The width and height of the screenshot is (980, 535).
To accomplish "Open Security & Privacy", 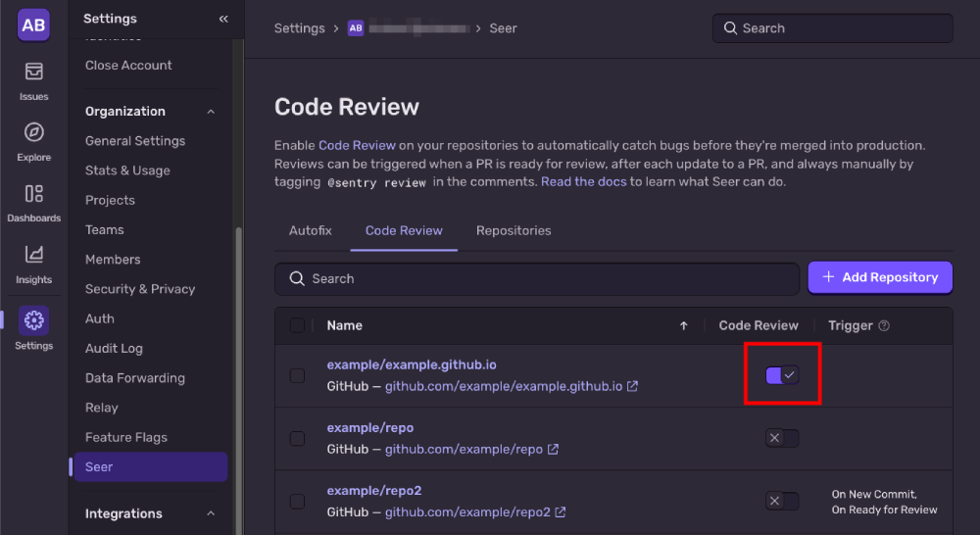I will 140,289.
